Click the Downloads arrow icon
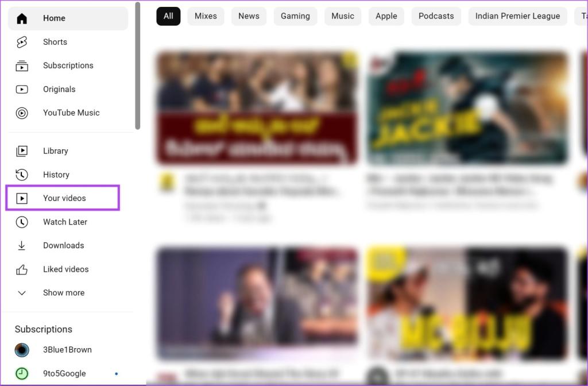Image resolution: width=588 pixels, height=386 pixels. point(22,245)
